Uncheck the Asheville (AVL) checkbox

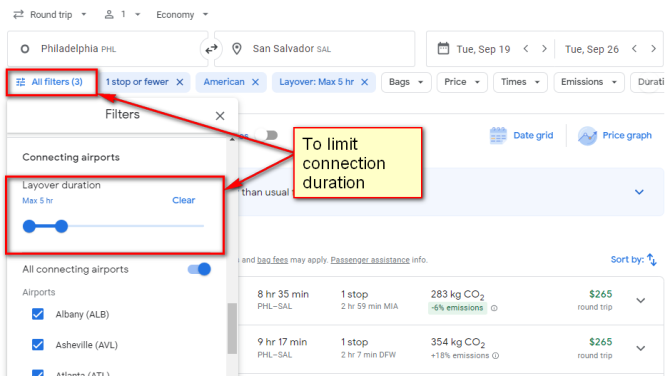pos(38,344)
